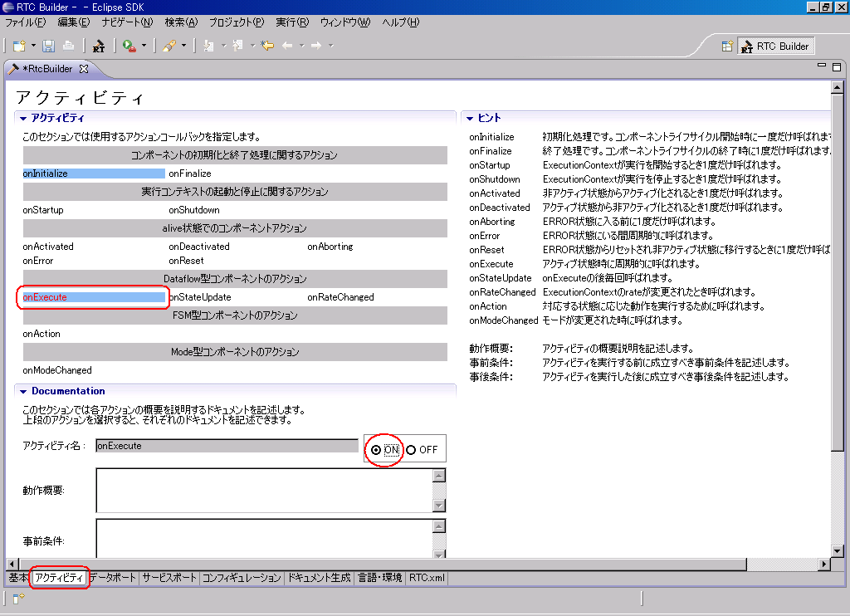
Task: Open the ナビゲート(N) menu
Action: pos(127,22)
